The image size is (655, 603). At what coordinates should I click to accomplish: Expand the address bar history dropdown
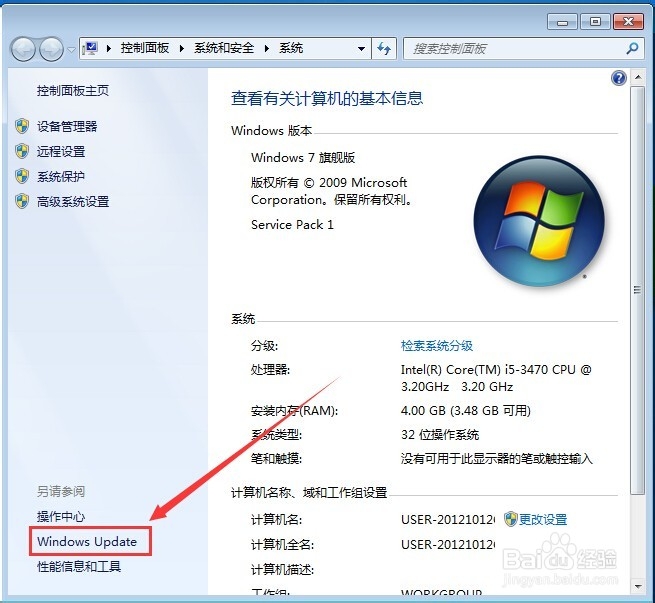(x=361, y=49)
